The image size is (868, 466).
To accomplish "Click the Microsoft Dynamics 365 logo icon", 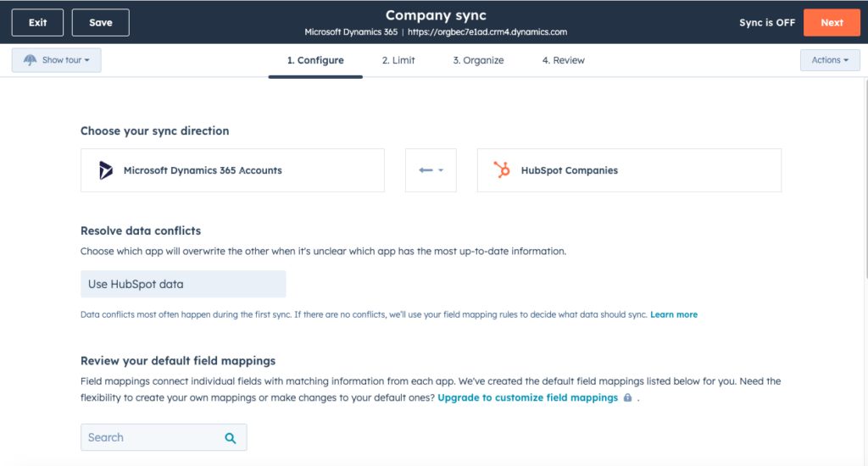I will [106, 170].
